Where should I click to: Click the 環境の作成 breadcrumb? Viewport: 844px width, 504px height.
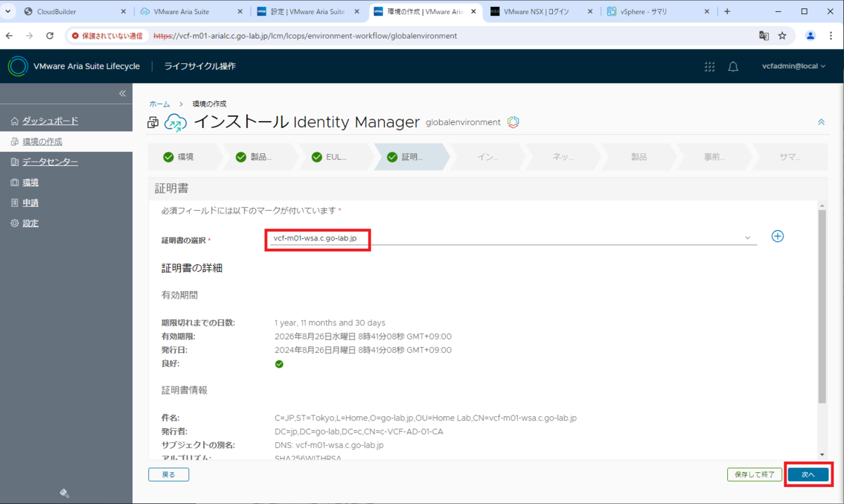click(x=210, y=103)
